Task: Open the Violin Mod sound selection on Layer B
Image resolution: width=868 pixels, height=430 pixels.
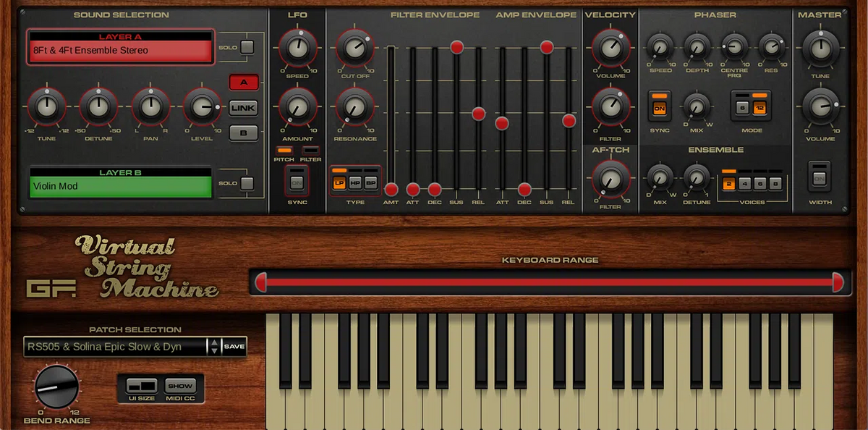Action: click(119, 186)
